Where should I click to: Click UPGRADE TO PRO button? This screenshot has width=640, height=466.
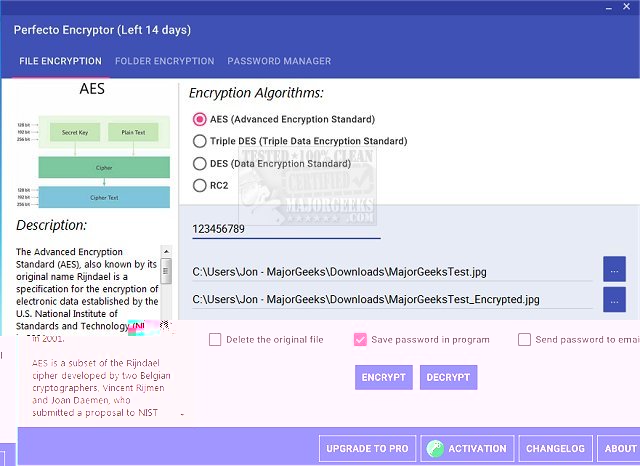click(367, 448)
